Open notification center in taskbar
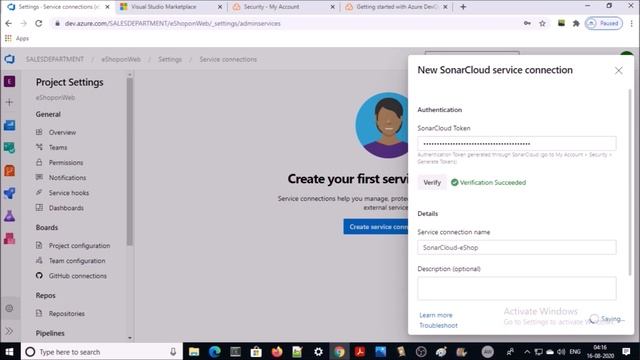Viewport: 640px width, 360px height. (x=626, y=351)
